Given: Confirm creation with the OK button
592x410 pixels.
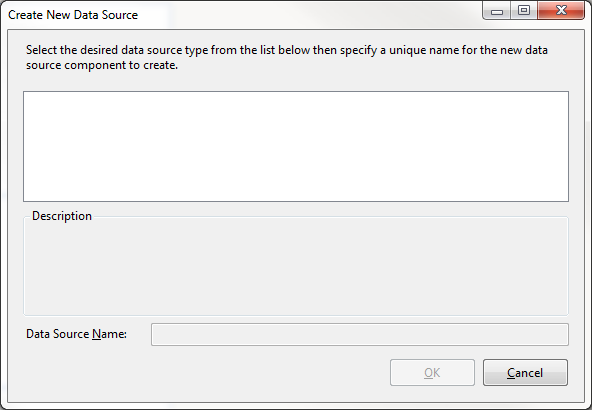Looking at the screenshot, I should pos(432,373).
